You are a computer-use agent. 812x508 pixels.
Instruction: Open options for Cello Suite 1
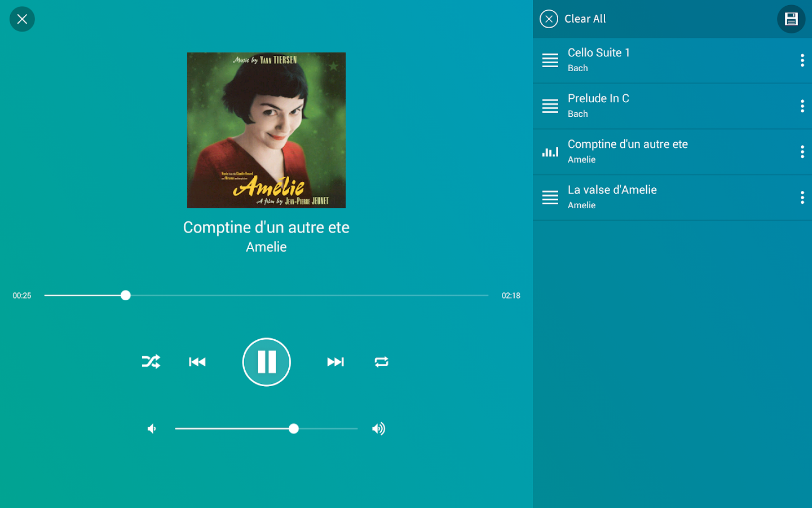802,60
